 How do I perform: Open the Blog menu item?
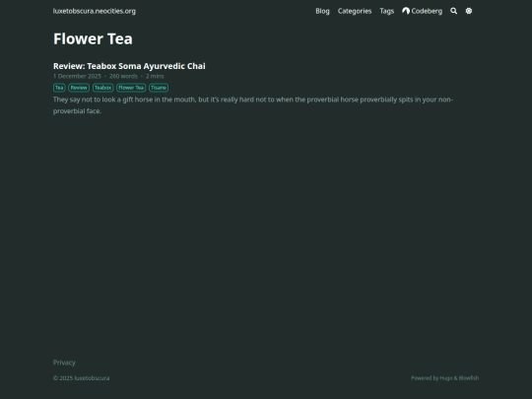coord(322,11)
